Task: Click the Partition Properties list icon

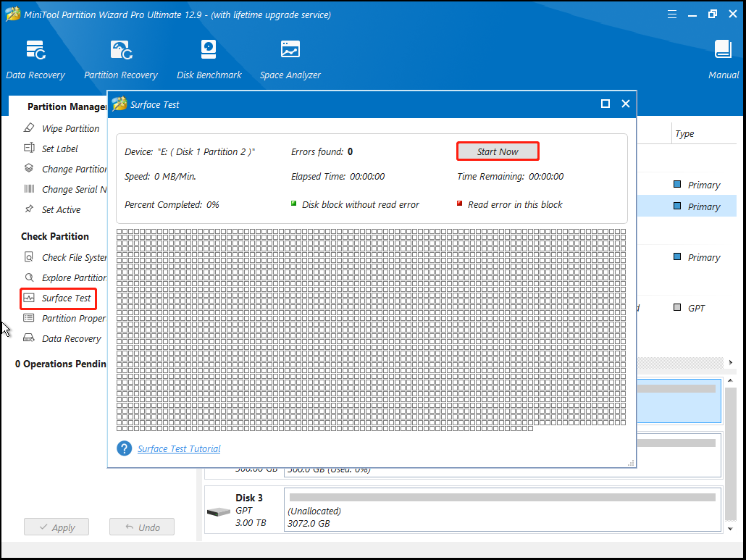Action: 29,318
